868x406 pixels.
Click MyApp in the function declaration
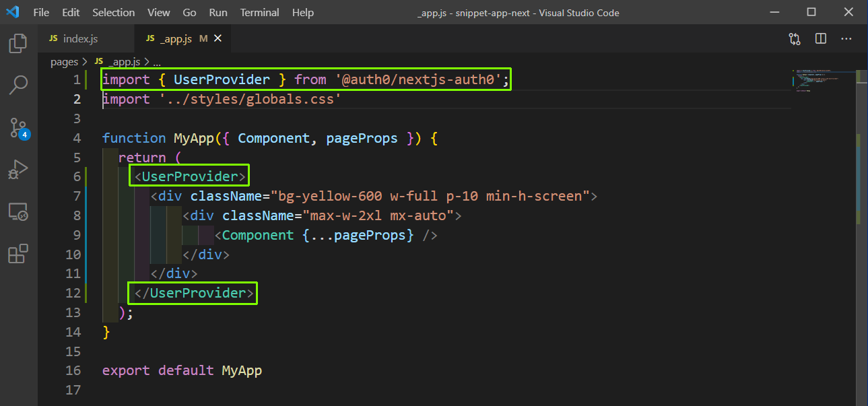click(x=193, y=138)
